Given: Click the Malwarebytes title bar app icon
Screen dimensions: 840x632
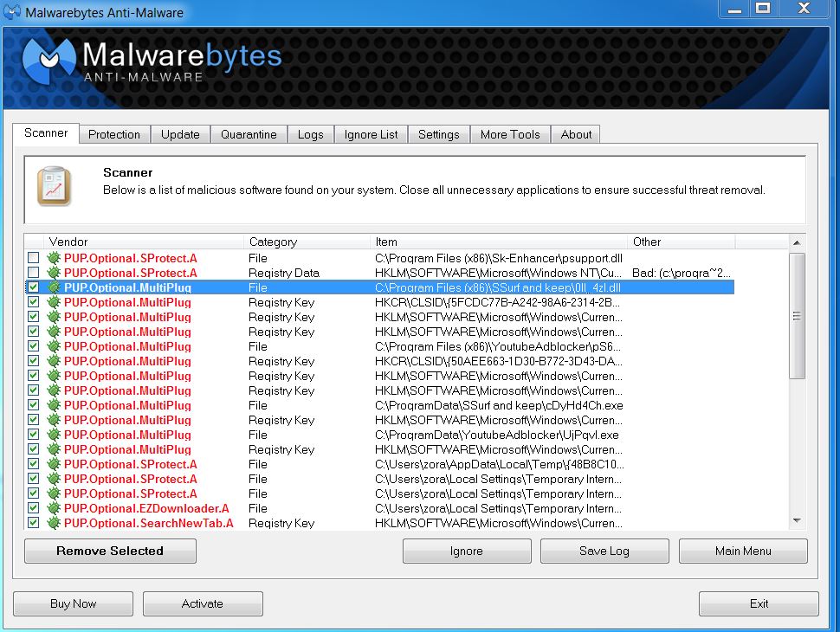Looking at the screenshot, I should click(12, 12).
